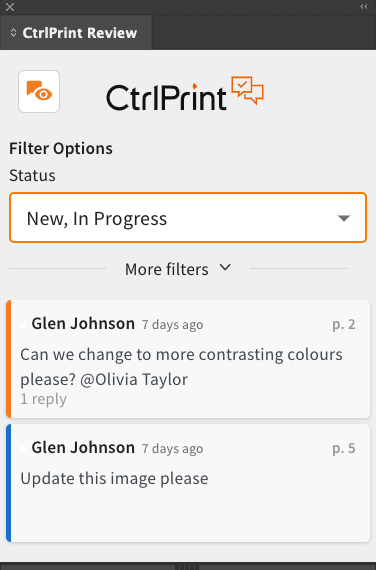Screen dimensions: 376x570
Task: Click the @Olivia Taylor mention
Action: coord(134,380)
